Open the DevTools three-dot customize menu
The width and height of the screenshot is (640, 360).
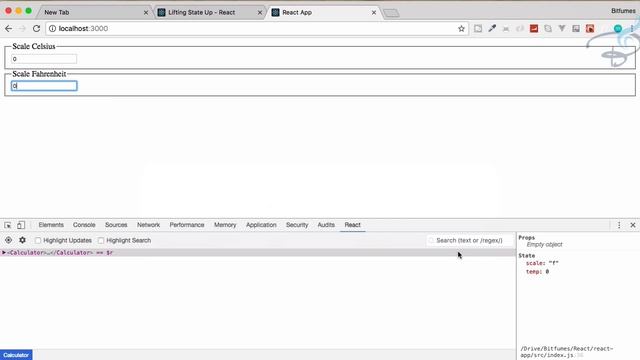(619, 225)
